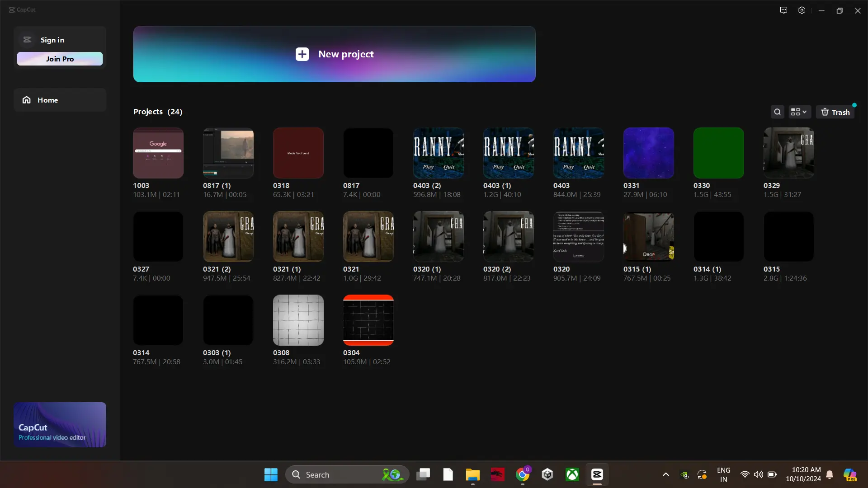This screenshot has height=488, width=868.
Task: Open the feedback icon in the title bar
Action: tap(783, 10)
